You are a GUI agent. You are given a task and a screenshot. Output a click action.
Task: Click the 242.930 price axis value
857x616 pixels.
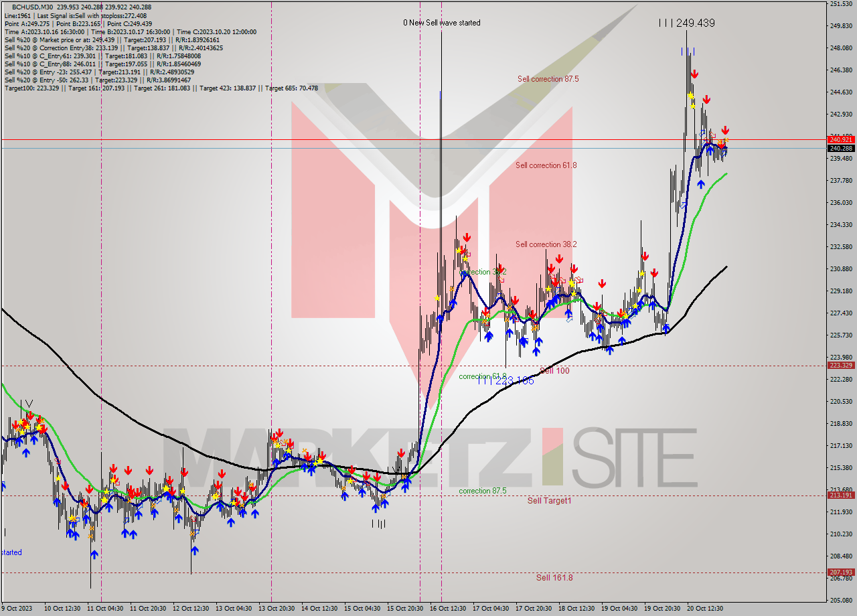click(x=842, y=114)
